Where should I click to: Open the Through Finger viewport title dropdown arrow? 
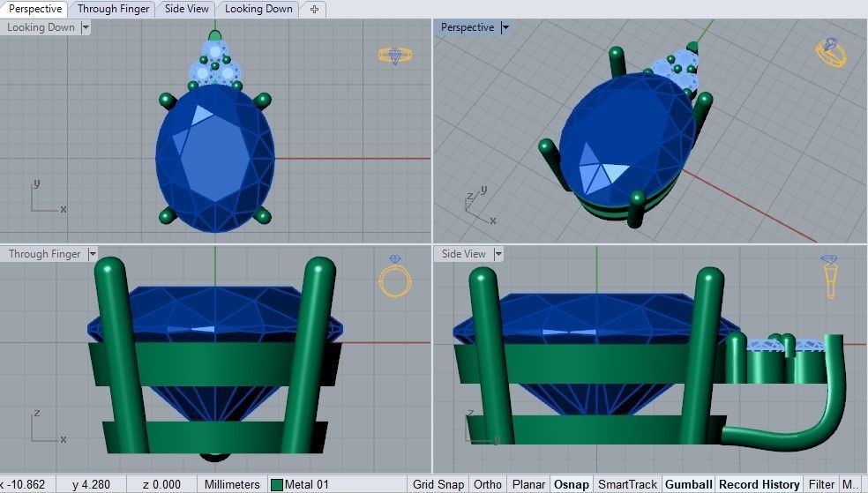pyautogui.click(x=93, y=255)
